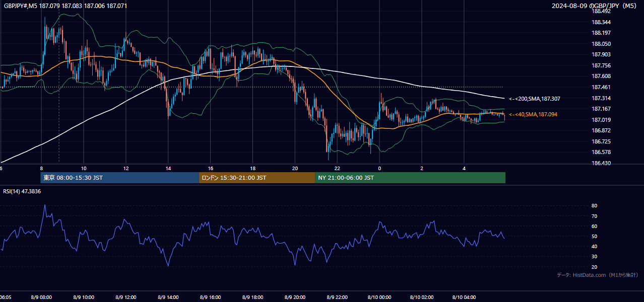Click the 8/10 00:00 date label
Screen dimensions: 644x302
coord(379,297)
